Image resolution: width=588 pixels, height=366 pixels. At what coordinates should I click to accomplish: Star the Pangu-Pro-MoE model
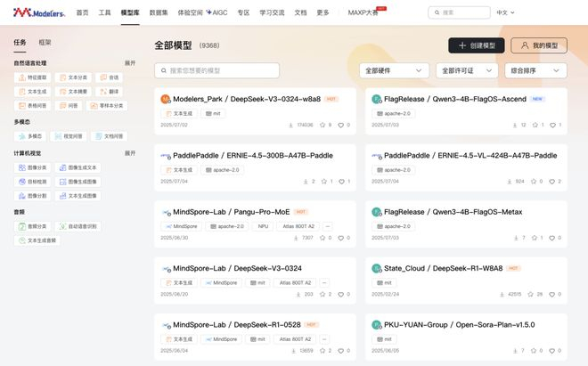tap(323, 238)
